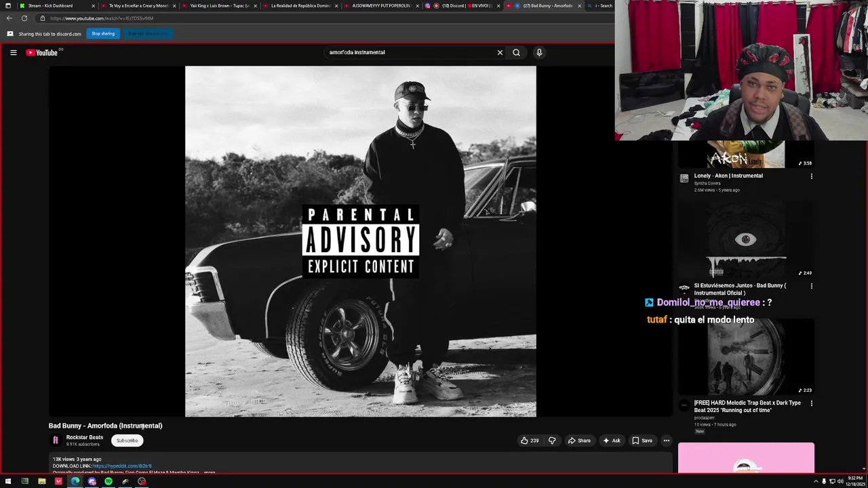Subscribe to Rockstar Beats channel
The image size is (868, 488).
point(127,441)
